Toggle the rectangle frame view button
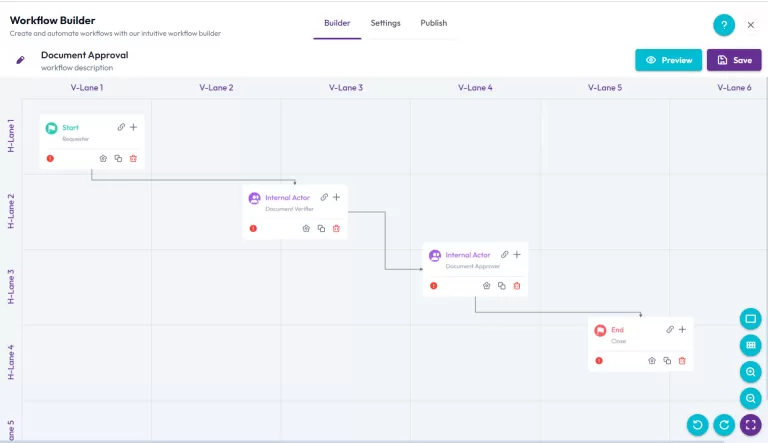Viewport: 768px width, 443px height. pyautogui.click(x=750, y=319)
